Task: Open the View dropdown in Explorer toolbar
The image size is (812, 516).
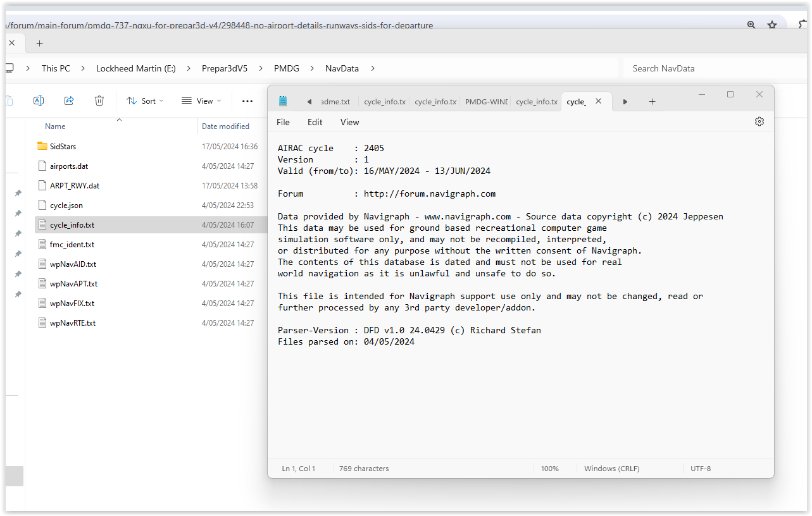Action: (201, 101)
